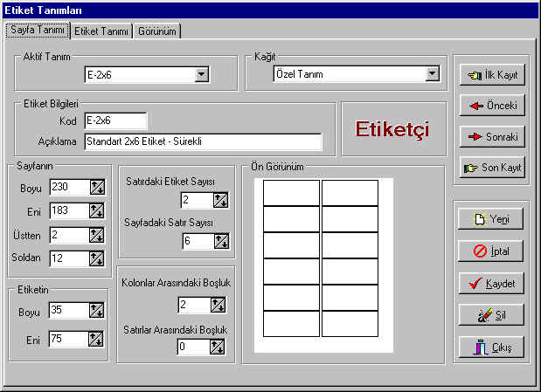Click the Kolonlar Arasındaki Boşluk spinner
541x392 pixels.
tap(218, 305)
